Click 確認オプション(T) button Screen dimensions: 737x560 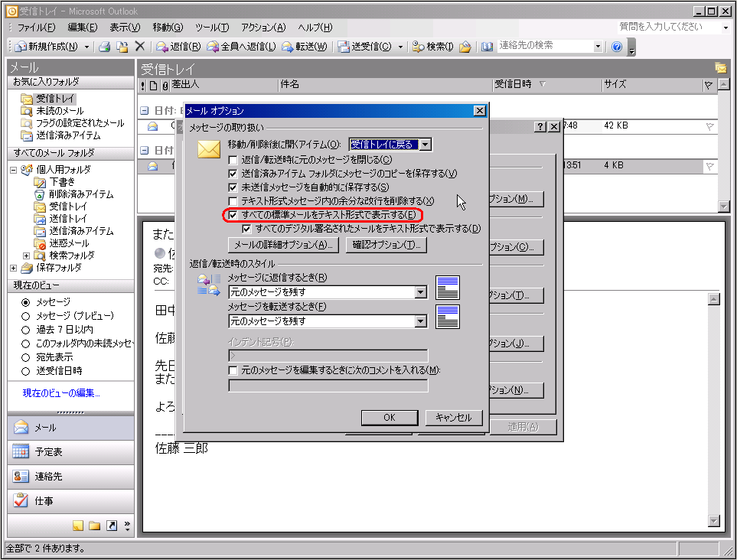(x=386, y=245)
